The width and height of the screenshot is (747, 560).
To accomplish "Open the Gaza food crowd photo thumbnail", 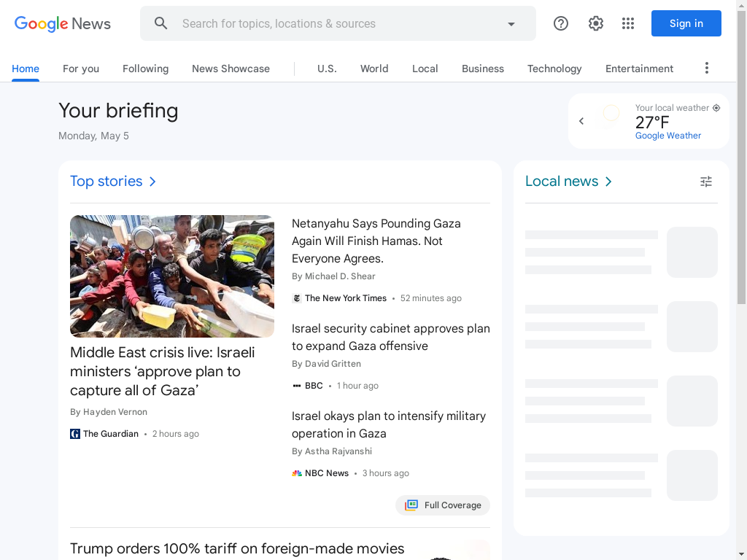I will tap(172, 276).
